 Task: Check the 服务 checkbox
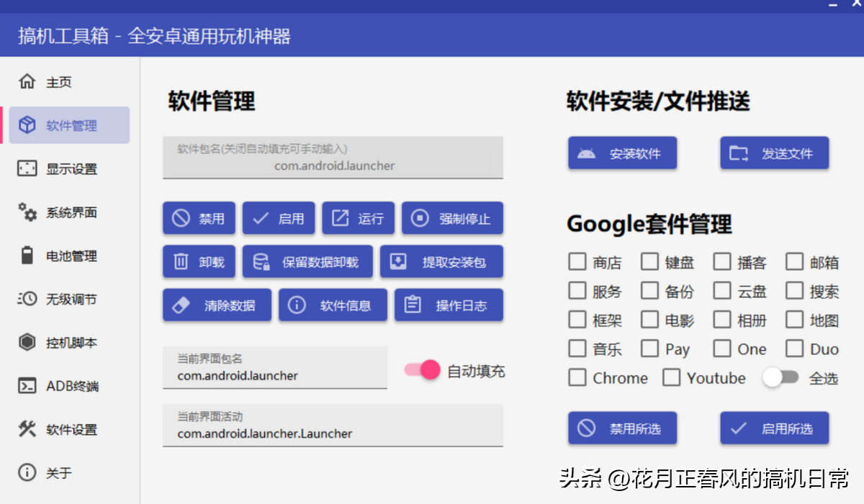tap(577, 290)
